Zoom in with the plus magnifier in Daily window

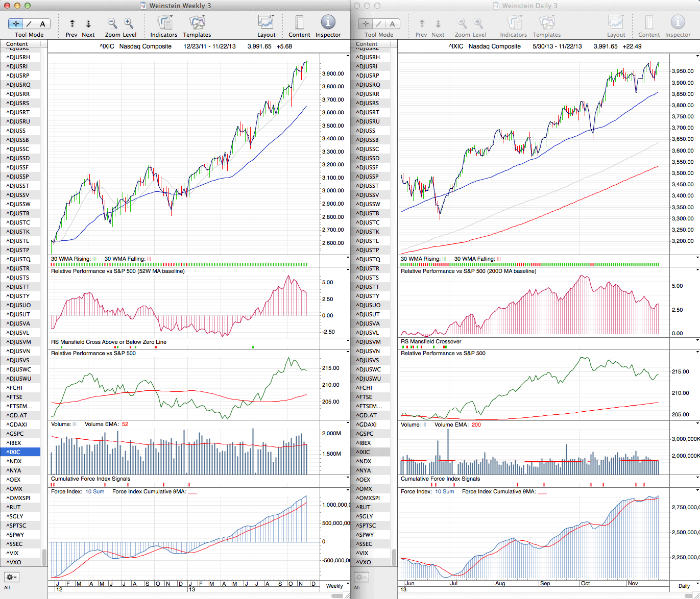point(478,23)
